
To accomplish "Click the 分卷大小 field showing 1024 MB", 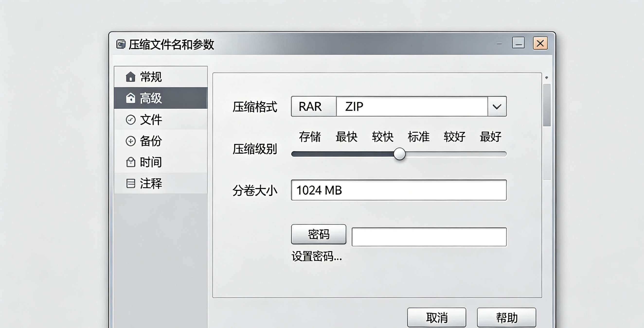I will (x=399, y=190).
